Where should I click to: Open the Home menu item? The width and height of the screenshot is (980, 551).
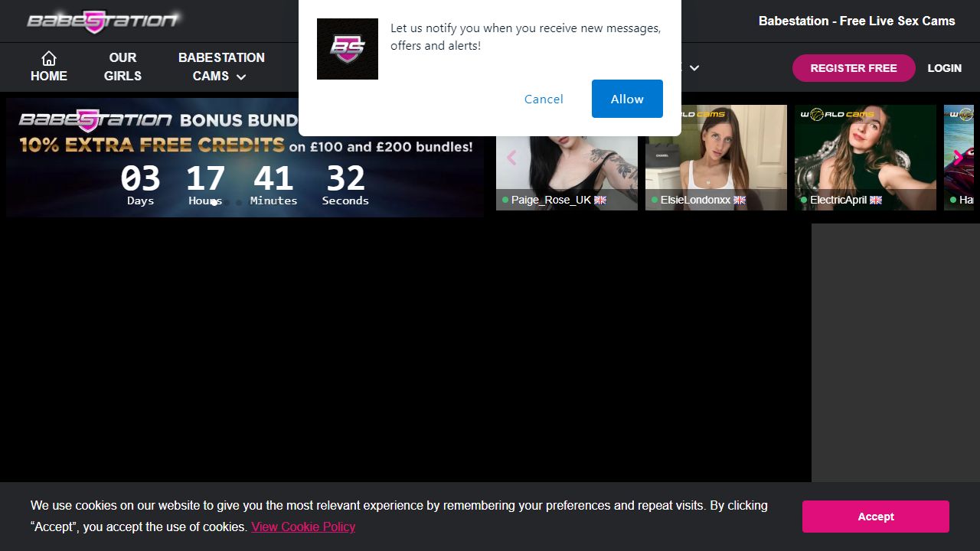(x=49, y=67)
